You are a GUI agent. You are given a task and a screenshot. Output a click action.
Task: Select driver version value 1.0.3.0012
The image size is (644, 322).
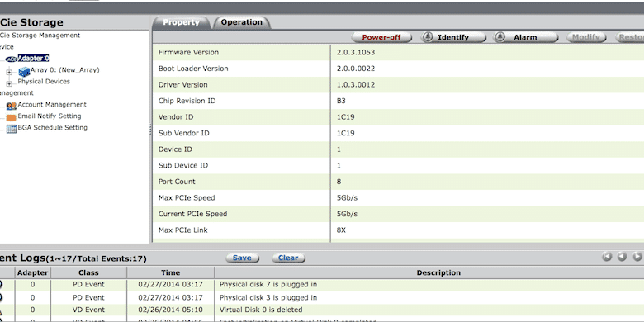[356, 84]
